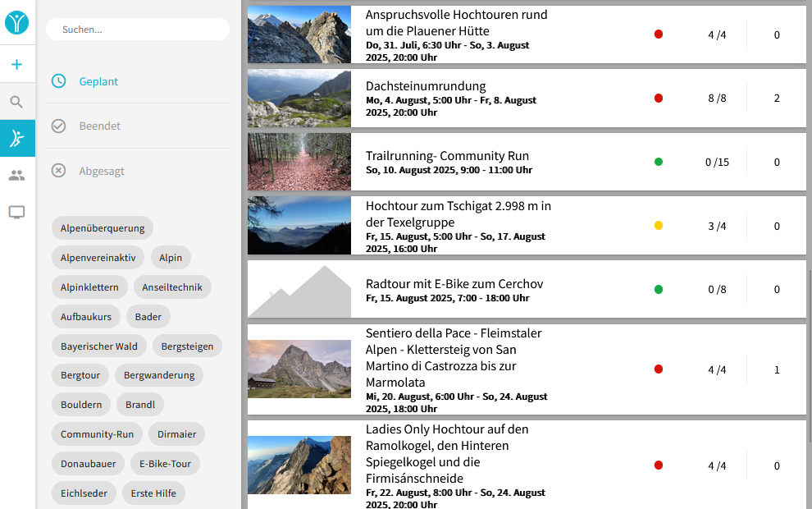Click red status dot for Ladies Only Hochtour

[x=659, y=465]
